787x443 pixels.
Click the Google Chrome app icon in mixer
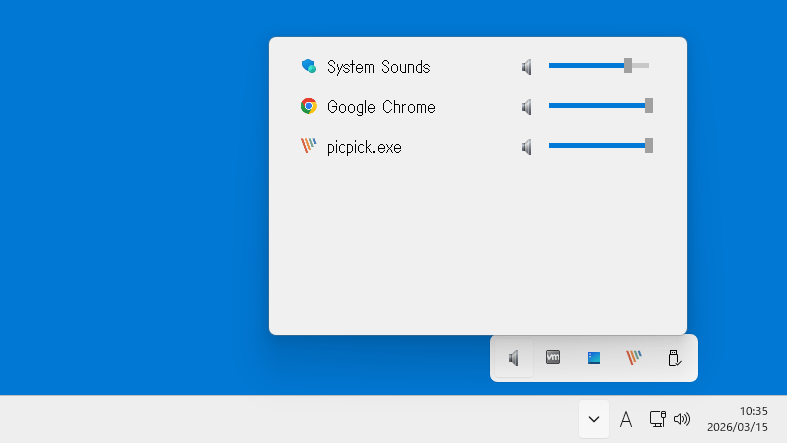(308, 107)
